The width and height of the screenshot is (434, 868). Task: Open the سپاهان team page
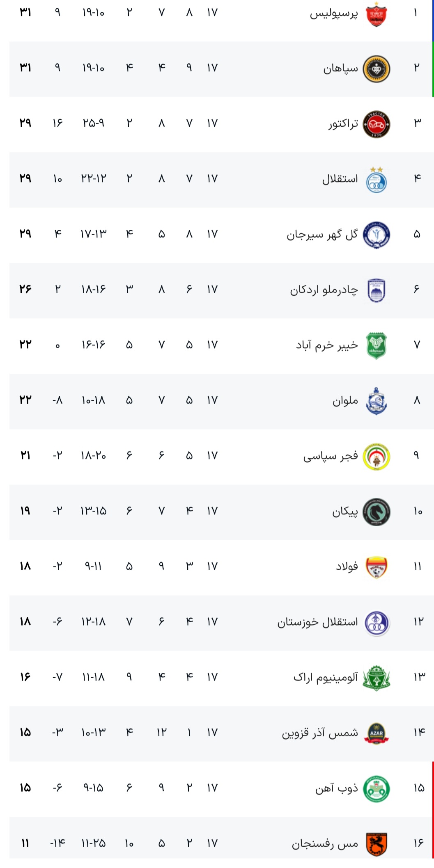pyautogui.click(x=340, y=69)
